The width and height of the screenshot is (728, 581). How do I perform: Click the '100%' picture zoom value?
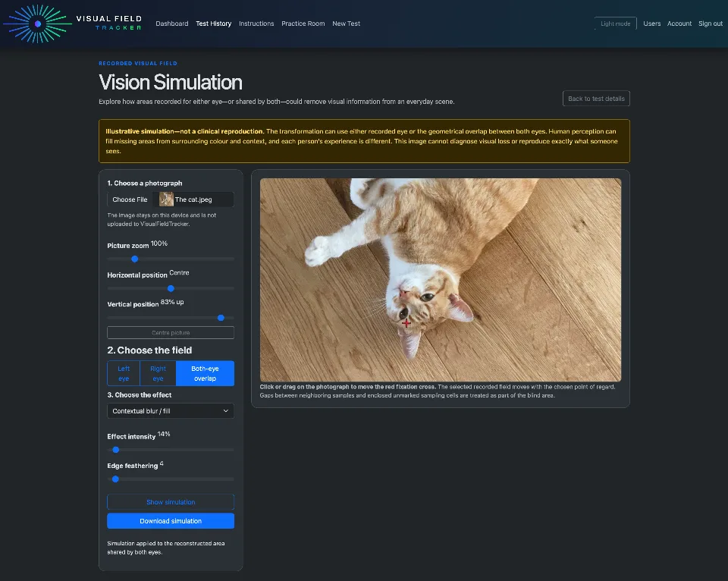click(159, 243)
